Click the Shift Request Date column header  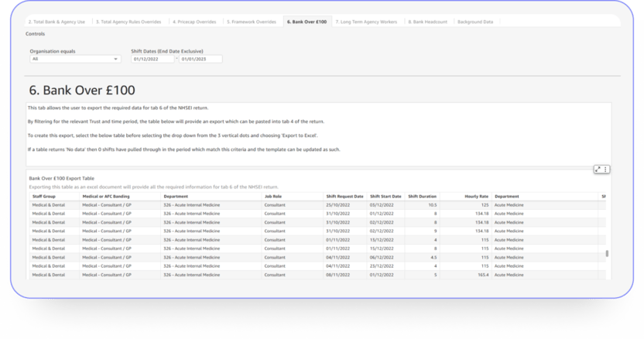tap(345, 197)
